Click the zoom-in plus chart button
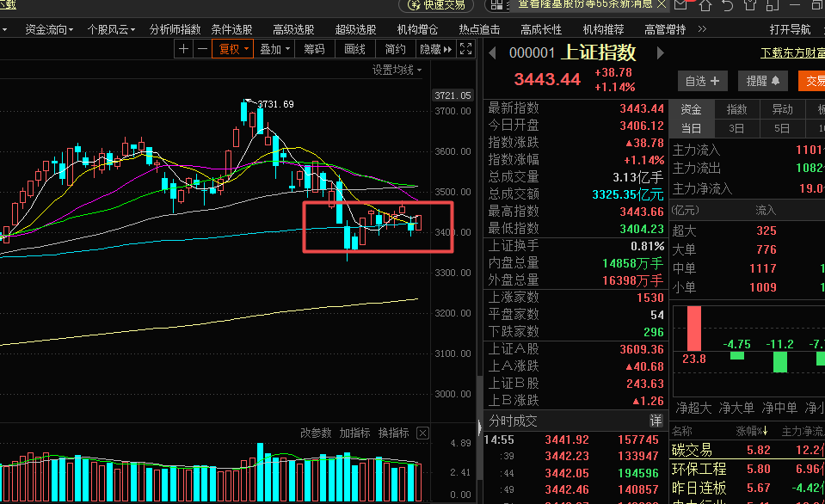 click(x=183, y=49)
